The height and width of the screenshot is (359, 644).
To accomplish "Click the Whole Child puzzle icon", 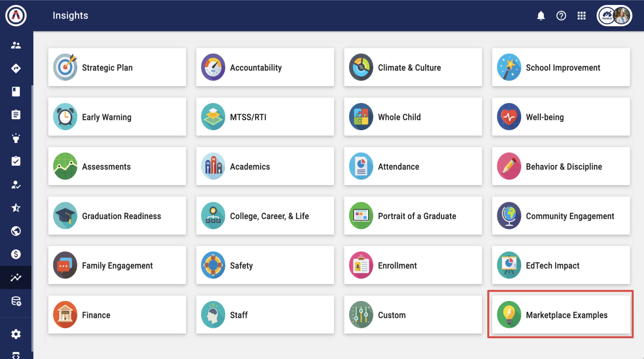I will coord(361,117).
